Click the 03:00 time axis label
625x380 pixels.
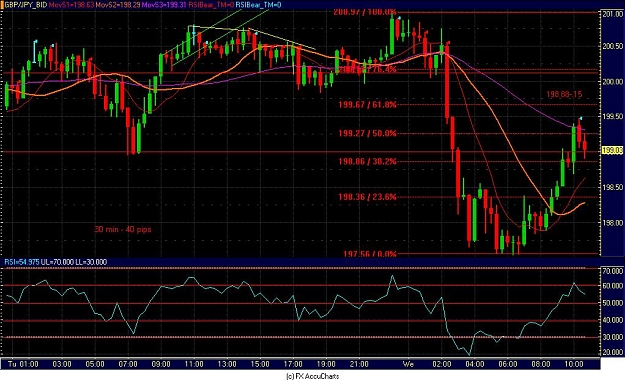(62, 364)
